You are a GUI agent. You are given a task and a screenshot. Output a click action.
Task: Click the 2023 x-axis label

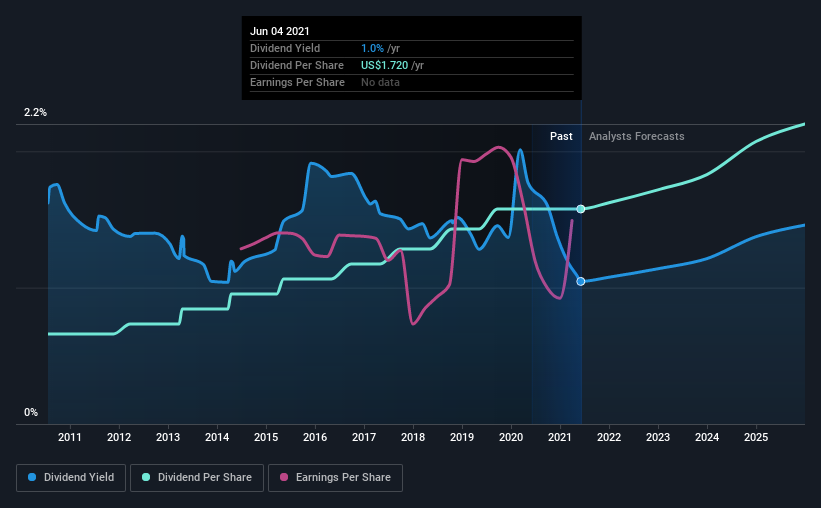click(x=658, y=437)
